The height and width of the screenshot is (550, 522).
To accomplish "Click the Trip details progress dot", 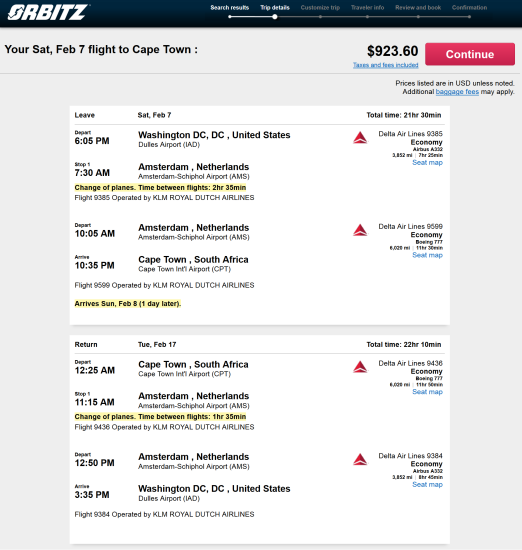I will [x=275, y=16].
